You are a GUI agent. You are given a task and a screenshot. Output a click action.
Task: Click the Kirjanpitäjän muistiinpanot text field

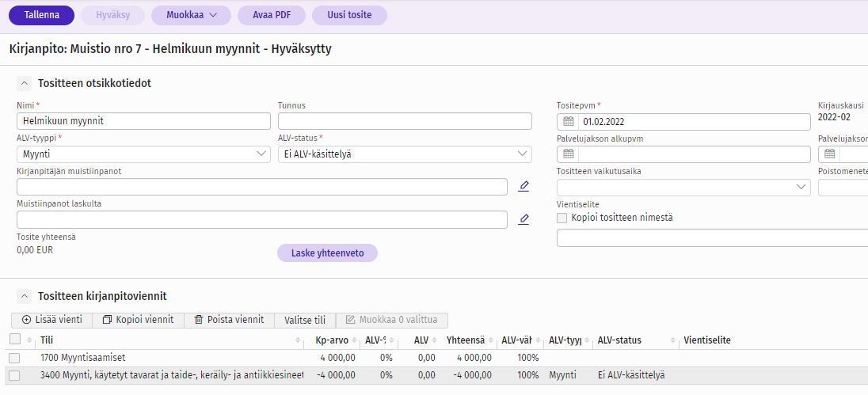[x=262, y=187]
